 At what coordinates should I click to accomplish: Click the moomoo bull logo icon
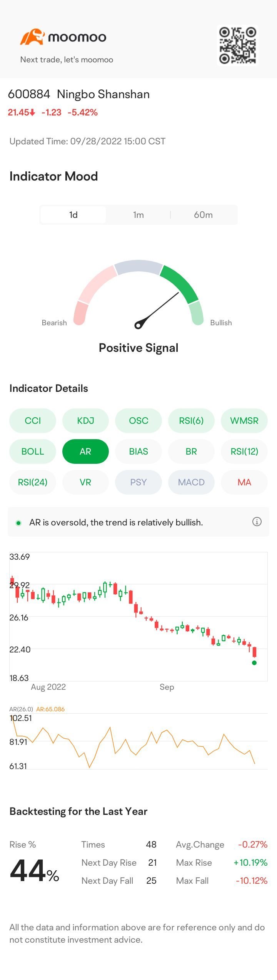pos(32,37)
